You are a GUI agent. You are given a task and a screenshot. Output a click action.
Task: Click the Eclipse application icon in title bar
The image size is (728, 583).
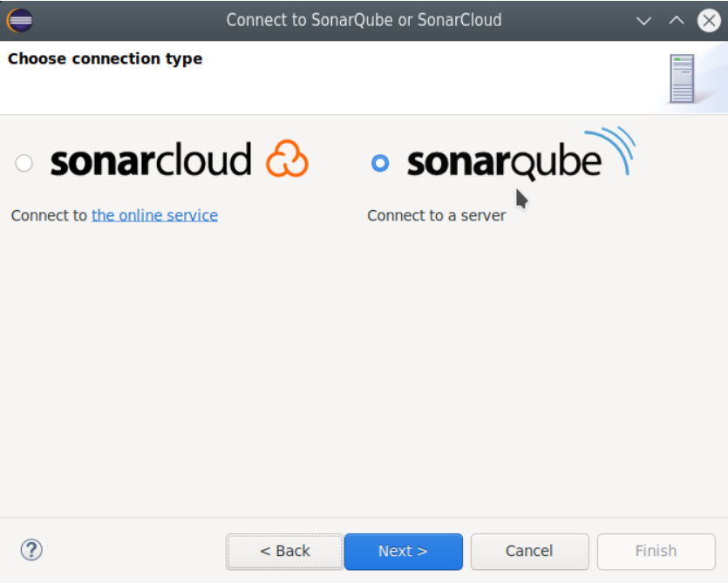pos(19,19)
